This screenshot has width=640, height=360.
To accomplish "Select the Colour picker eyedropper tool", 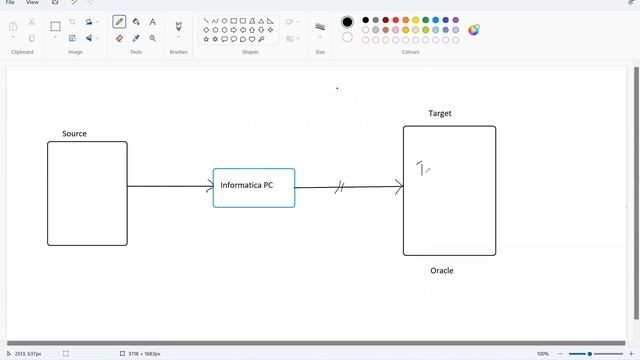I will pos(136,38).
